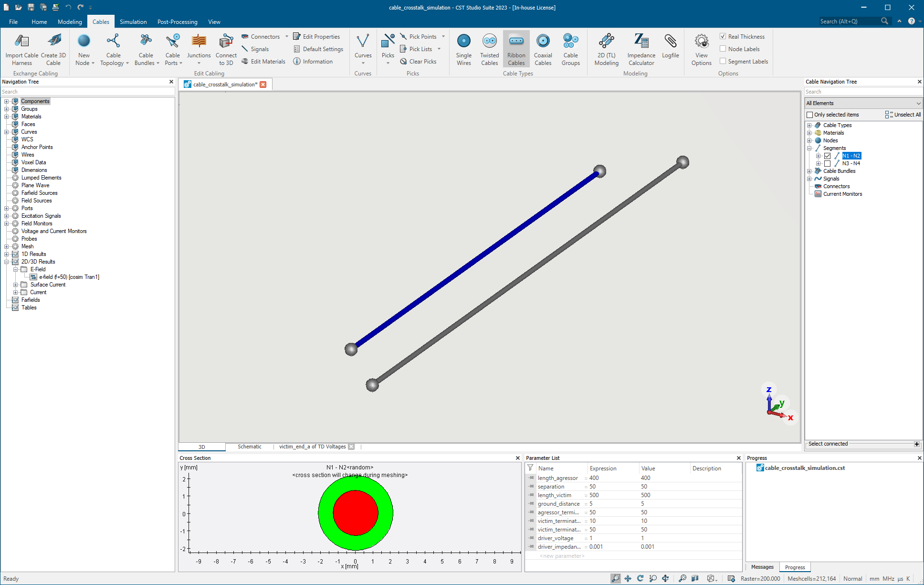Image resolution: width=924 pixels, height=585 pixels.
Task: Switch to the Simulation ribbon tab
Action: [x=133, y=21]
